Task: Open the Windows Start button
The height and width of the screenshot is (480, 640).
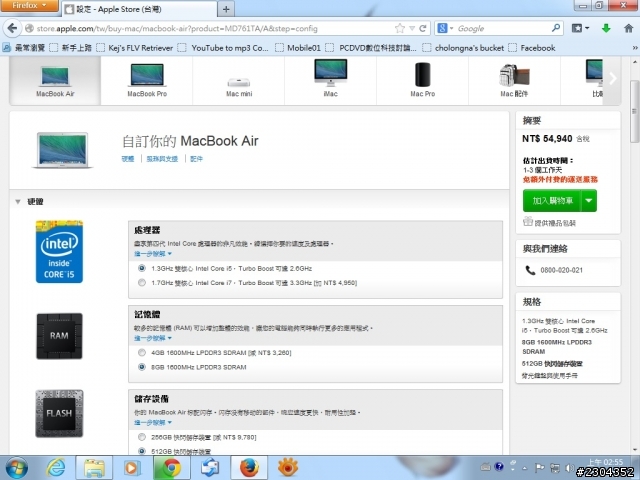Action: [x=17, y=468]
